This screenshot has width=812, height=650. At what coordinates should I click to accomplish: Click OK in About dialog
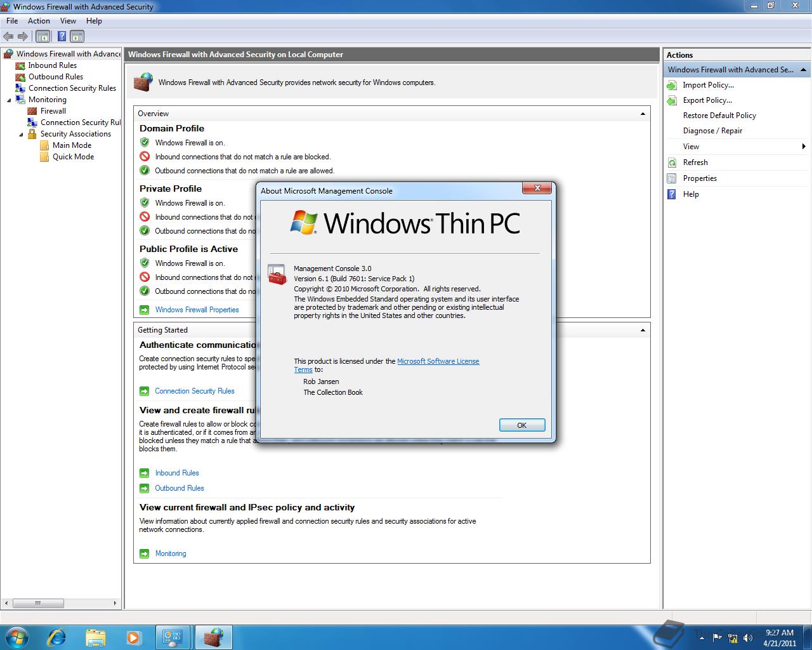pyautogui.click(x=522, y=425)
